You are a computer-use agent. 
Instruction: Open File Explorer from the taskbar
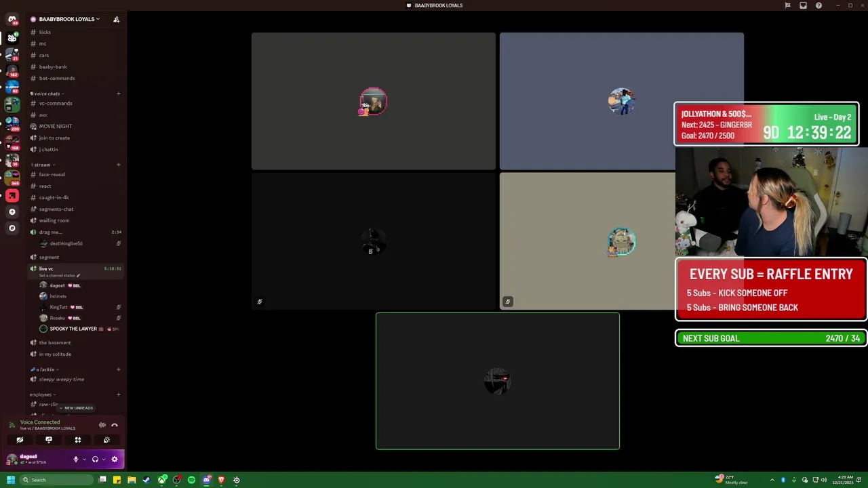(132, 480)
